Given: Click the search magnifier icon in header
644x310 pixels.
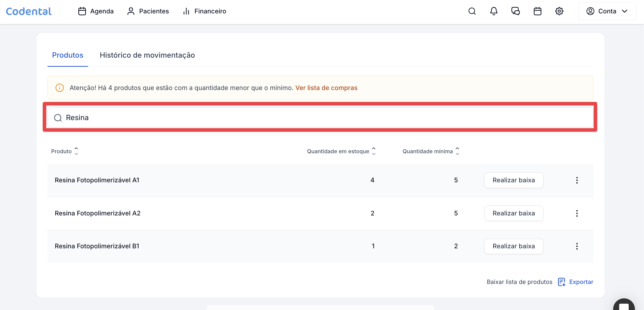Looking at the screenshot, I should pyautogui.click(x=472, y=11).
